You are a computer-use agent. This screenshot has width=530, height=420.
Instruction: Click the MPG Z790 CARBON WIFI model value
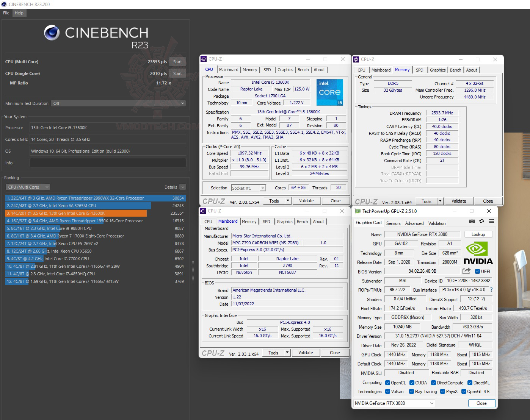click(267, 243)
